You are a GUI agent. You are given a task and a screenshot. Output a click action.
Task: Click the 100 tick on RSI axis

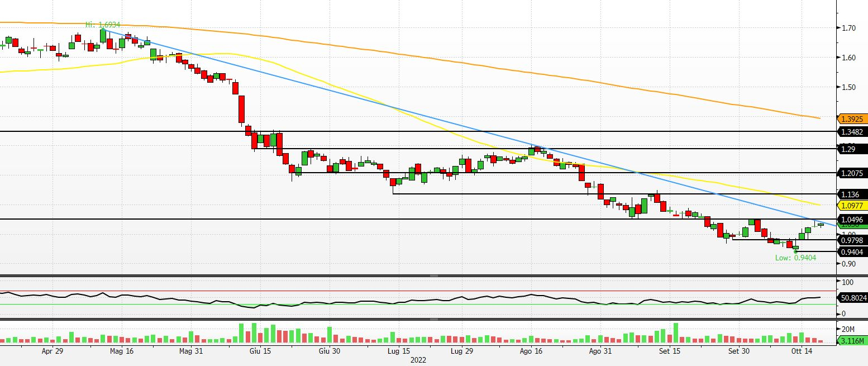pyautogui.click(x=847, y=283)
